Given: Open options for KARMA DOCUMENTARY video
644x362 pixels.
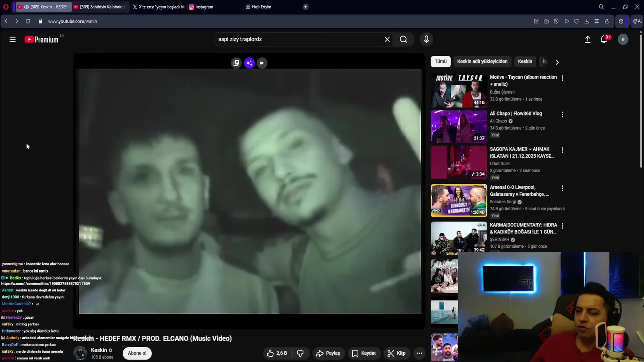Looking at the screenshot, I should click(562, 226).
